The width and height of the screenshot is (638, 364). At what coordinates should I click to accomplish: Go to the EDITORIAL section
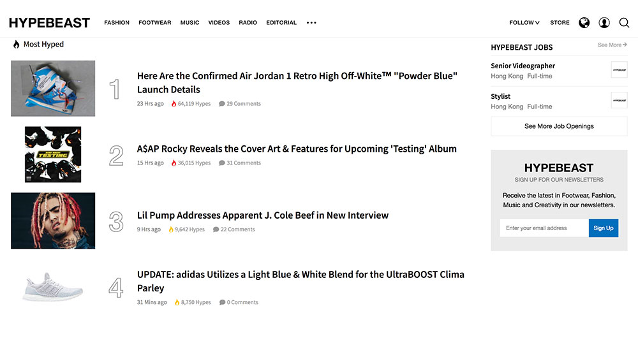281,23
